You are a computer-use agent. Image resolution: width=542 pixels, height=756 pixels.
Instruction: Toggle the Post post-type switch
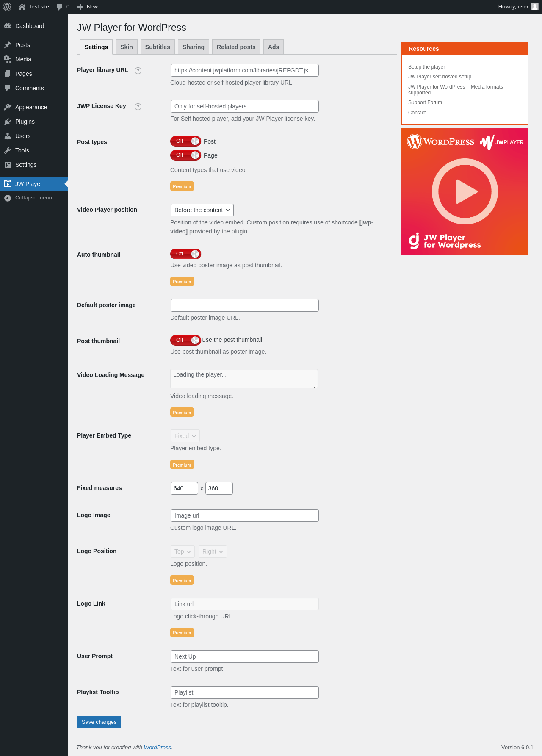pyautogui.click(x=185, y=141)
